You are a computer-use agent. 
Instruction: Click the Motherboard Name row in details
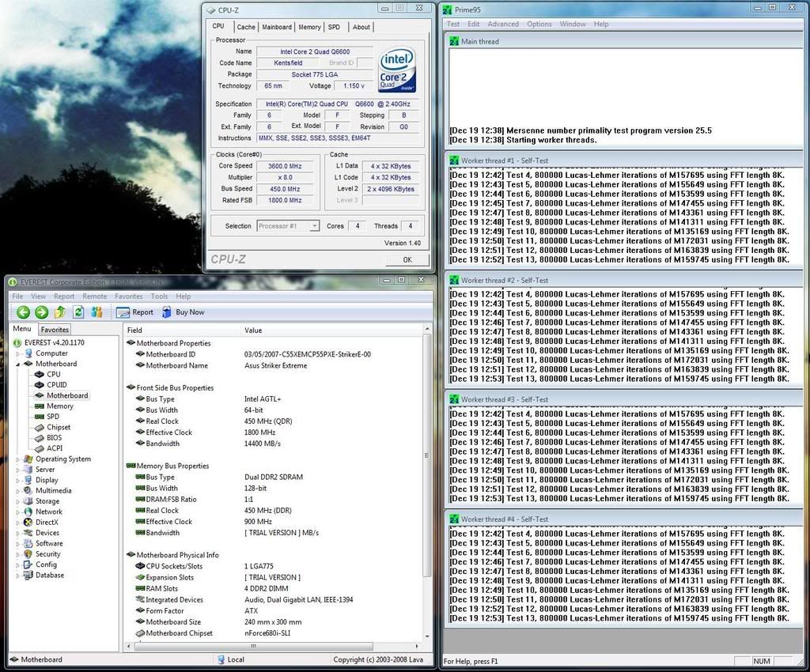[x=274, y=365]
